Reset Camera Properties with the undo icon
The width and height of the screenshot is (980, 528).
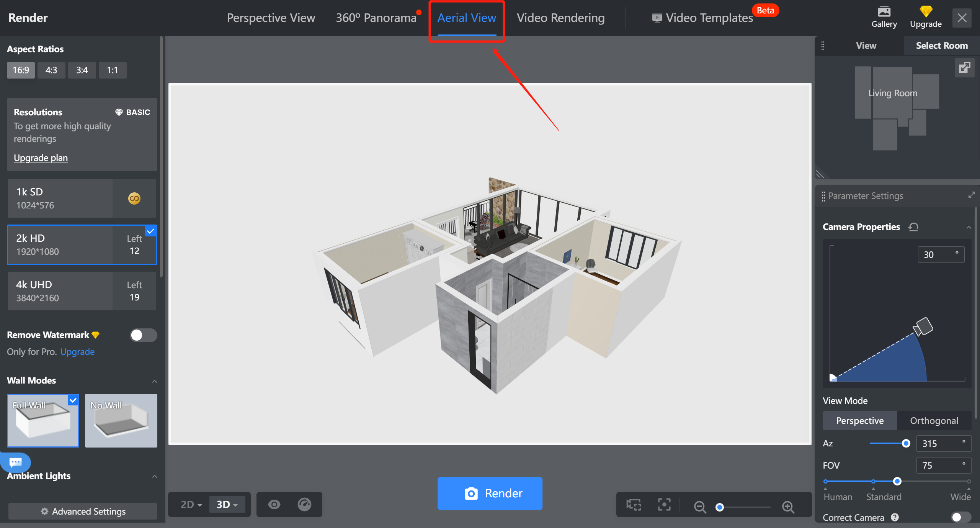click(x=913, y=227)
